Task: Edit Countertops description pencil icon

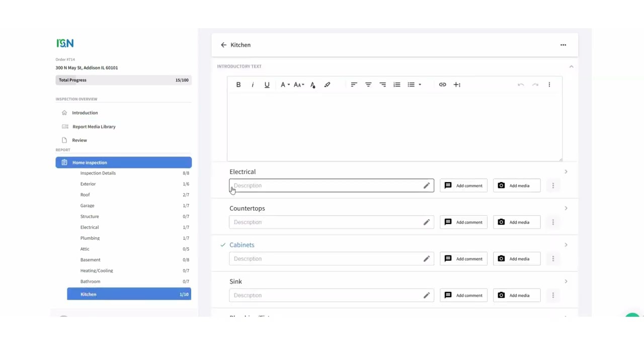Action: tap(426, 222)
